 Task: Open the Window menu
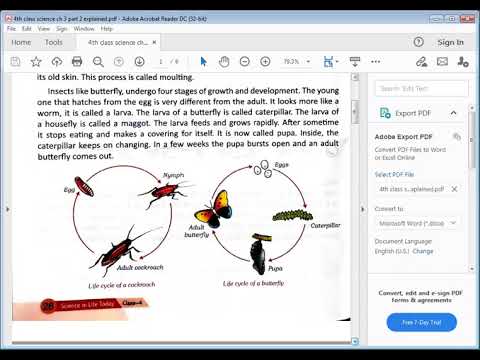click(84, 29)
